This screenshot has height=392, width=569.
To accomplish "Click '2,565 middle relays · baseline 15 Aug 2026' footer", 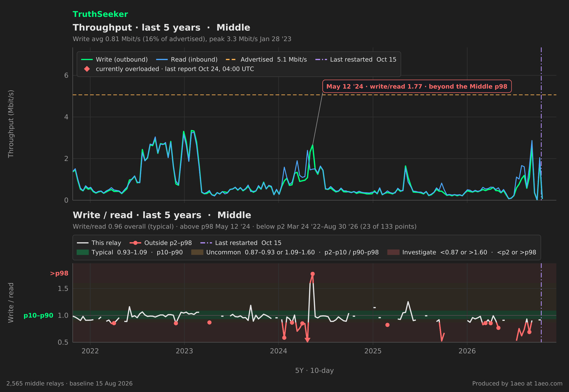I will (x=70, y=384).
